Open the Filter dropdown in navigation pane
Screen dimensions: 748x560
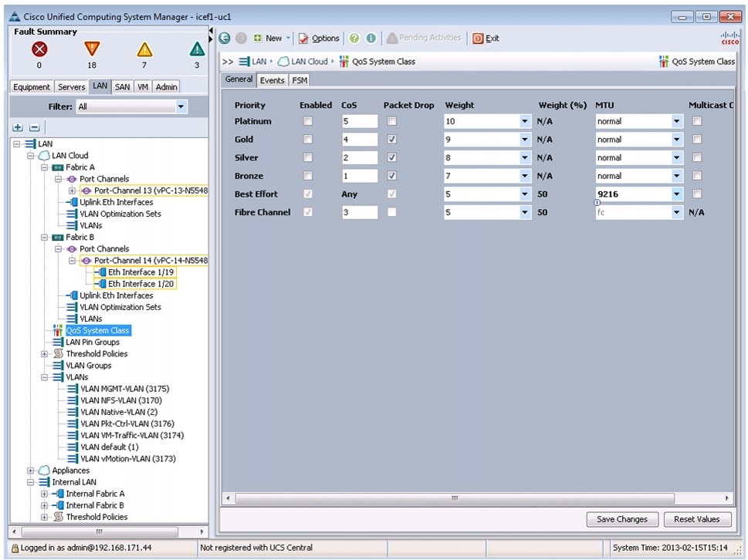[x=181, y=106]
